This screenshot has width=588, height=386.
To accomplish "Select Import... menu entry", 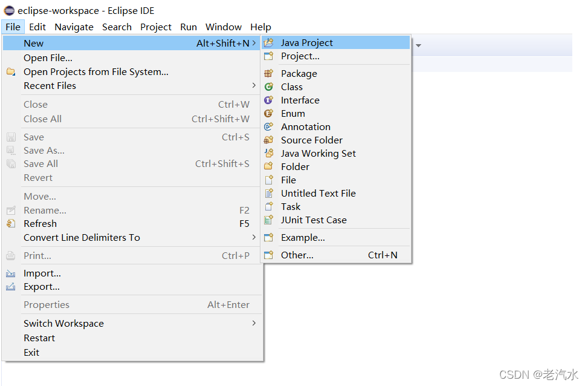I will pyautogui.click(x=131, y=273).
